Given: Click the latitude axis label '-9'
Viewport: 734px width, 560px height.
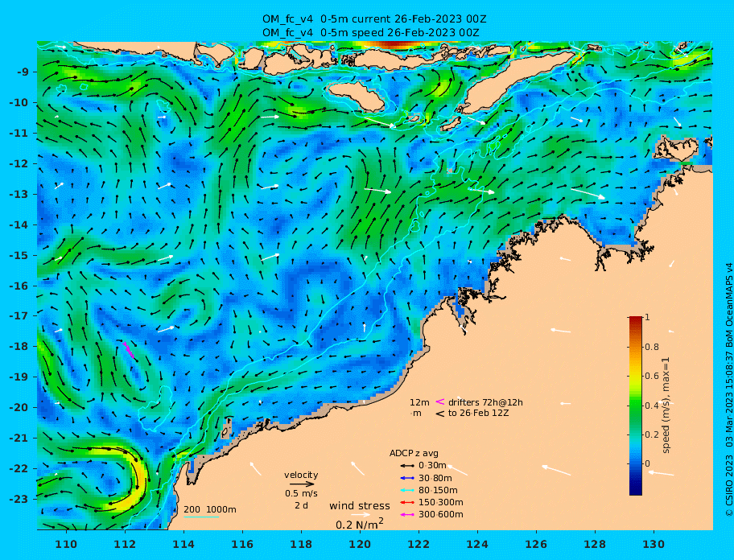Looking at the screenshot, I should (23, 72).
